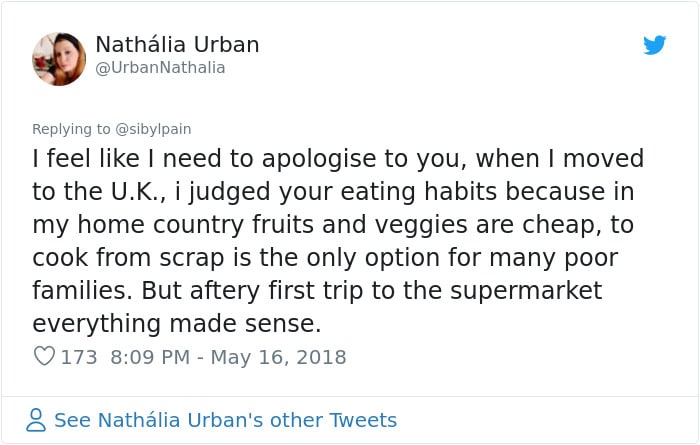Click 'fruits and veggies are cheap' text

(x=423, y=225)
